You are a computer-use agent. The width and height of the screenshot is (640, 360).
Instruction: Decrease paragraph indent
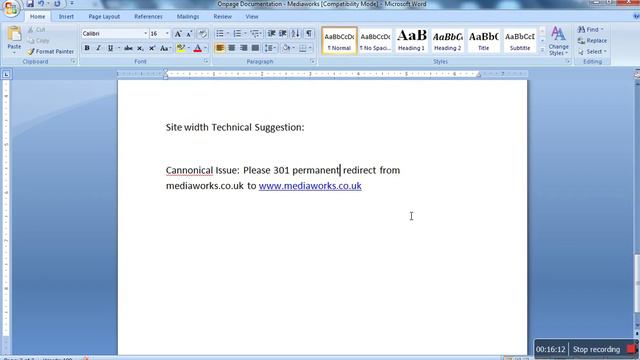(x=271, y=33)
